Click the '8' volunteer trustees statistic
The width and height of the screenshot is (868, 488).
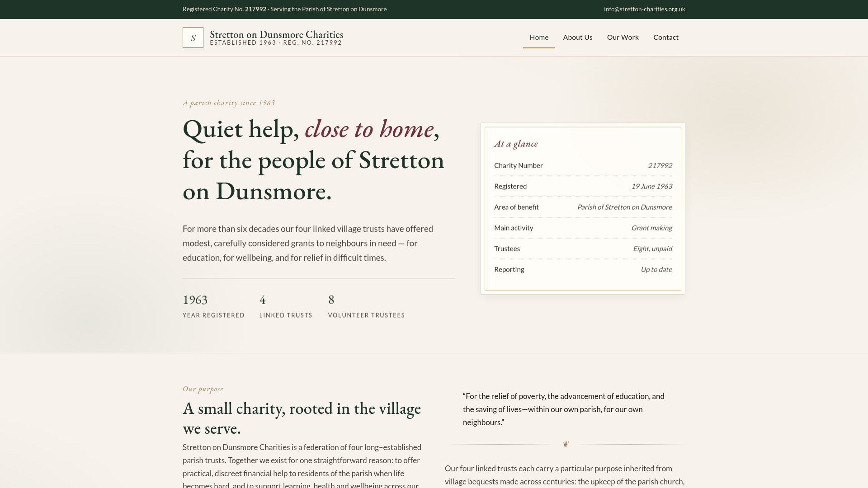tap(331, 300)
